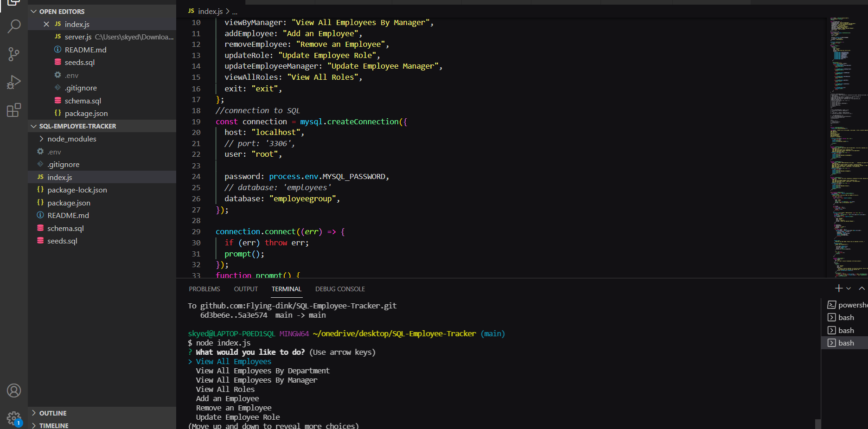Open the Extensions view

13,110
